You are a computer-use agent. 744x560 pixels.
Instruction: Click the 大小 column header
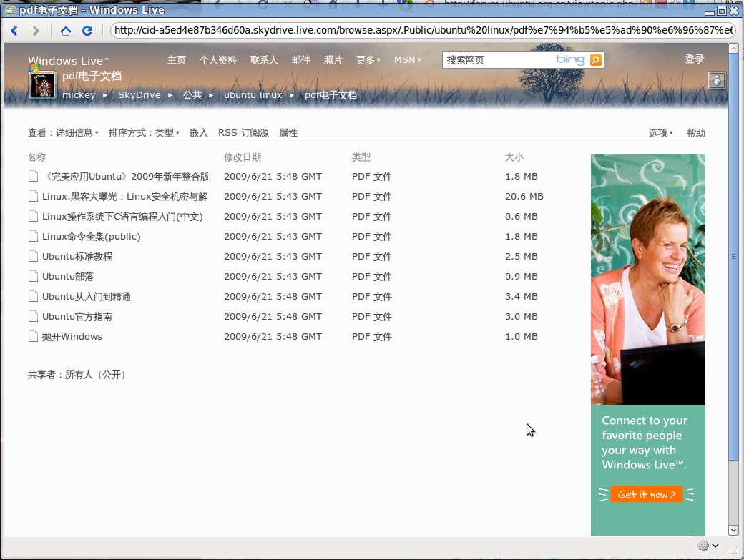pyautogui.click(x=514, y=157)
